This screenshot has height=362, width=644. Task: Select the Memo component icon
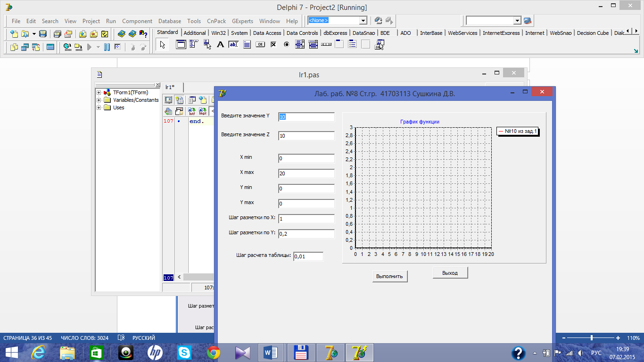pos(247,45)
